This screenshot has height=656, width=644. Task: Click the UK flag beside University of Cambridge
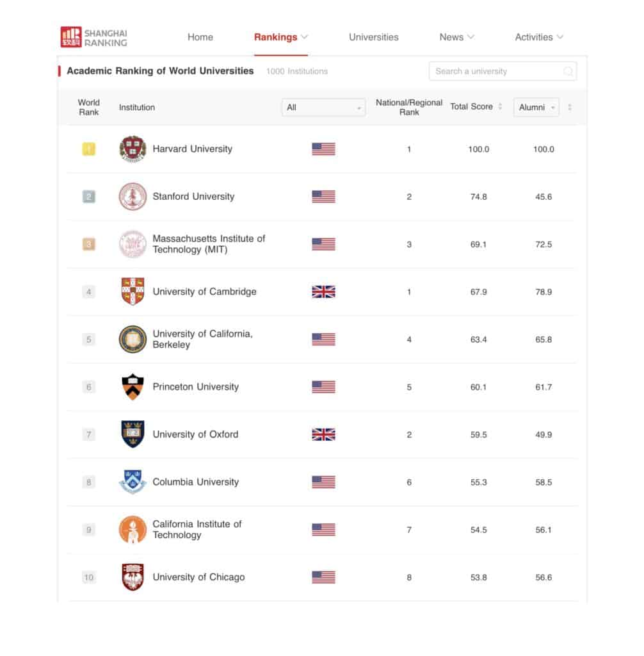pyautogui.click(x=323, y=291)
